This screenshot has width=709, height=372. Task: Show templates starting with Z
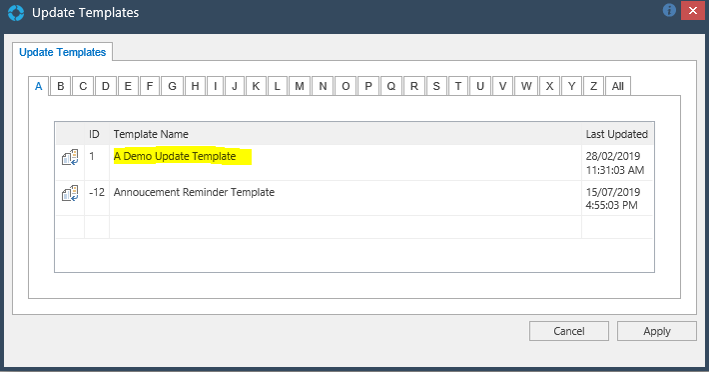point(593,86)
